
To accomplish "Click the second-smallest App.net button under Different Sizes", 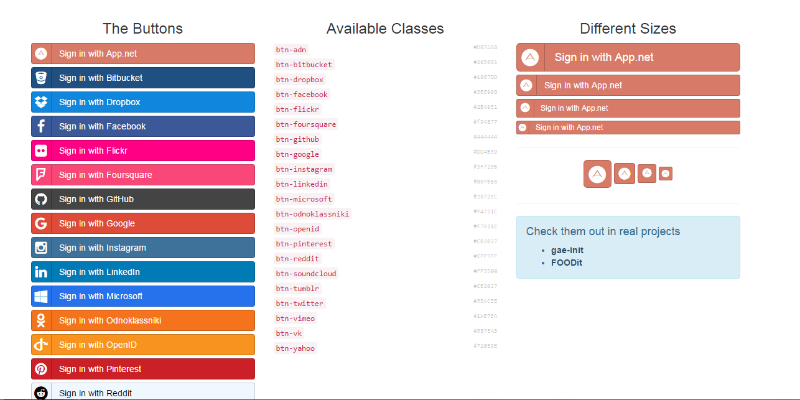I will (x=628, y=108).
